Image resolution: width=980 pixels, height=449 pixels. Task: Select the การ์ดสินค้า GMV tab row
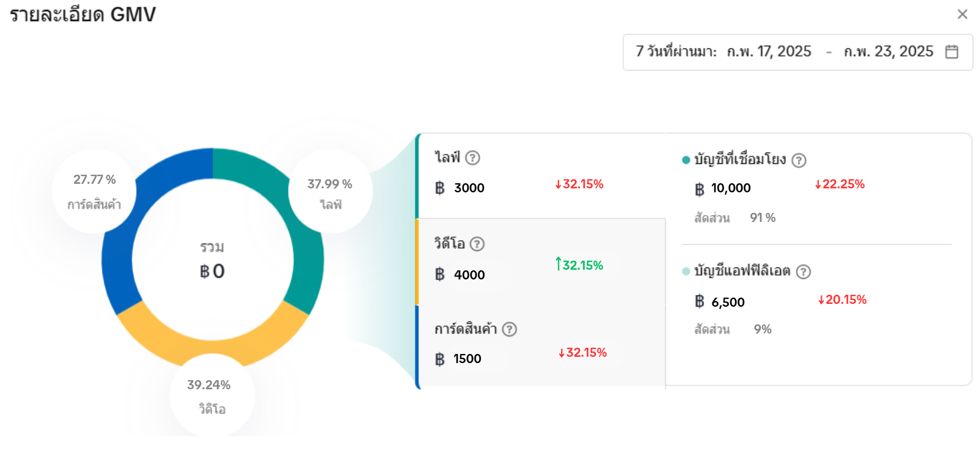(541, 347)
